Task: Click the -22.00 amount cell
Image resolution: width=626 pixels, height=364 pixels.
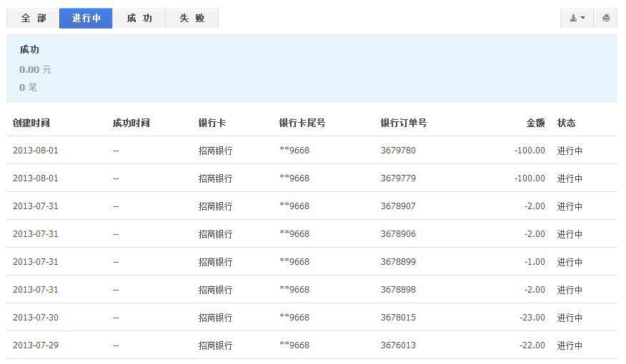Action: pos(532,345)
